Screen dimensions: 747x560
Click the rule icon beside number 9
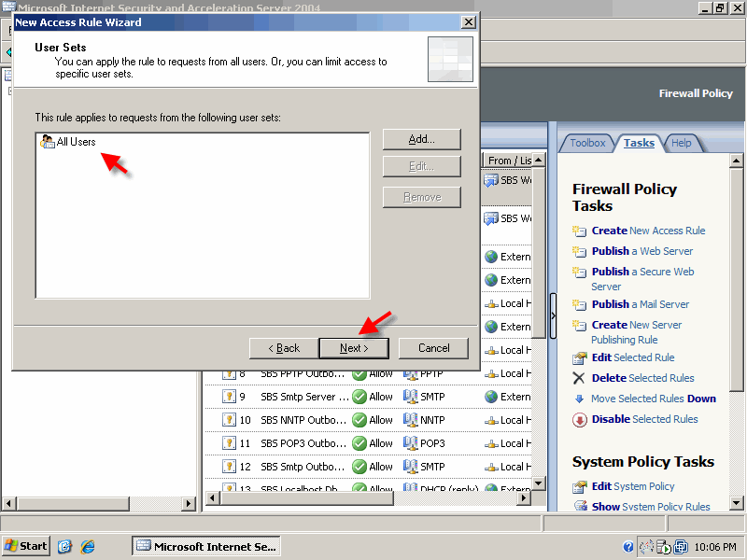click(229, 396)
